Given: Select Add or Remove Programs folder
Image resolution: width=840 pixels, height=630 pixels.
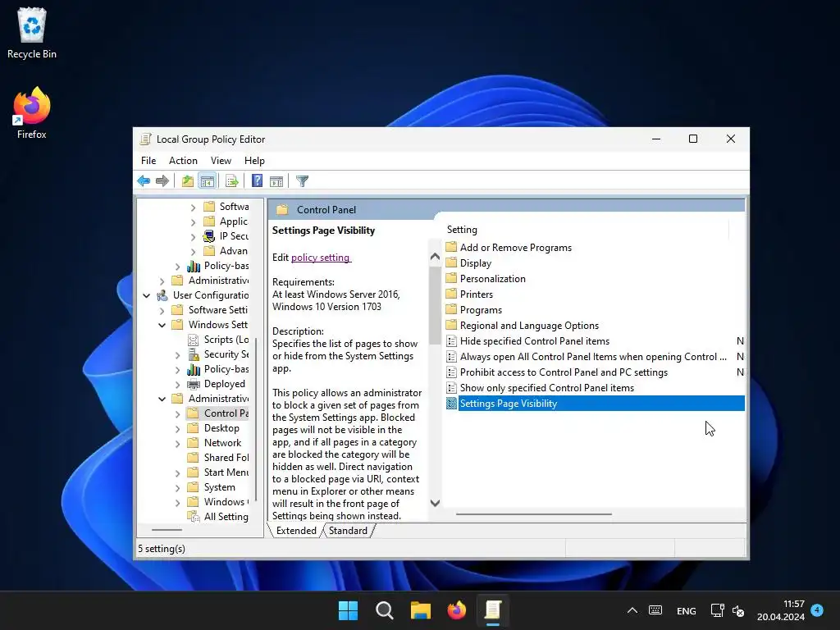Looking at the screenshot, I should pos(515,248).
